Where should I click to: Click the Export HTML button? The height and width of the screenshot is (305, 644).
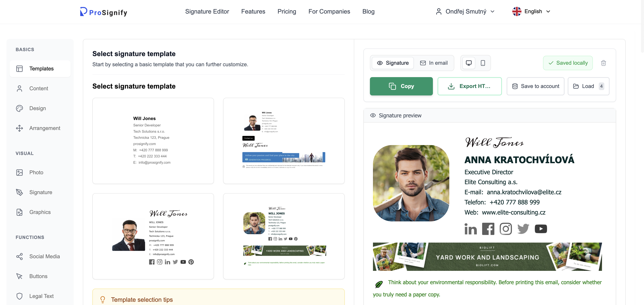(470, 86)
